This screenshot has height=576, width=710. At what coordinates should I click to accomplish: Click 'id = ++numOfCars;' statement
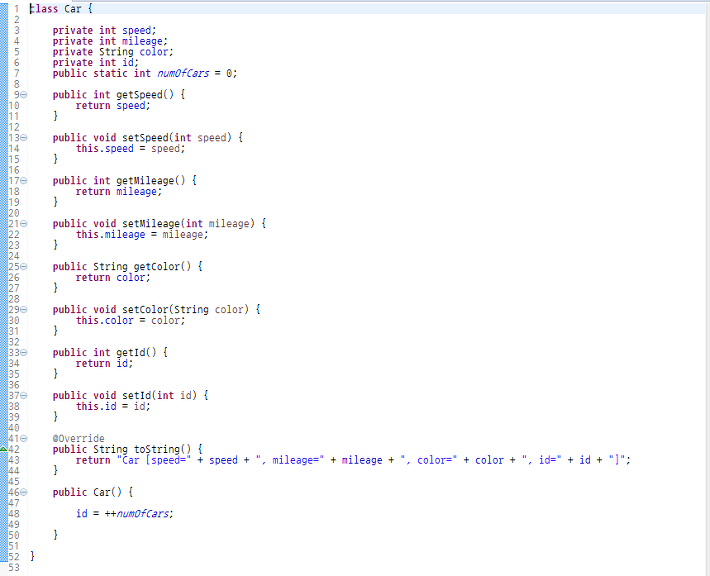tap(125, 514)
